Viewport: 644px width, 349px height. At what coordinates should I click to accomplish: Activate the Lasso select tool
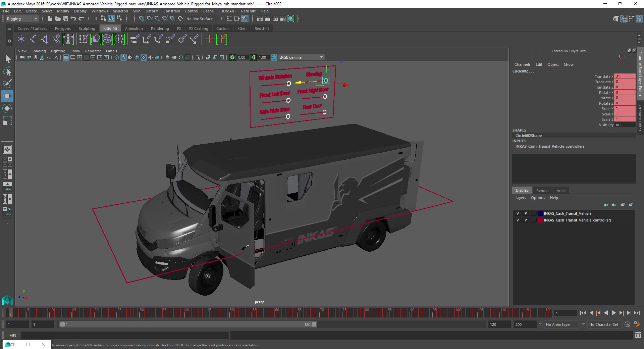(7, 71)
